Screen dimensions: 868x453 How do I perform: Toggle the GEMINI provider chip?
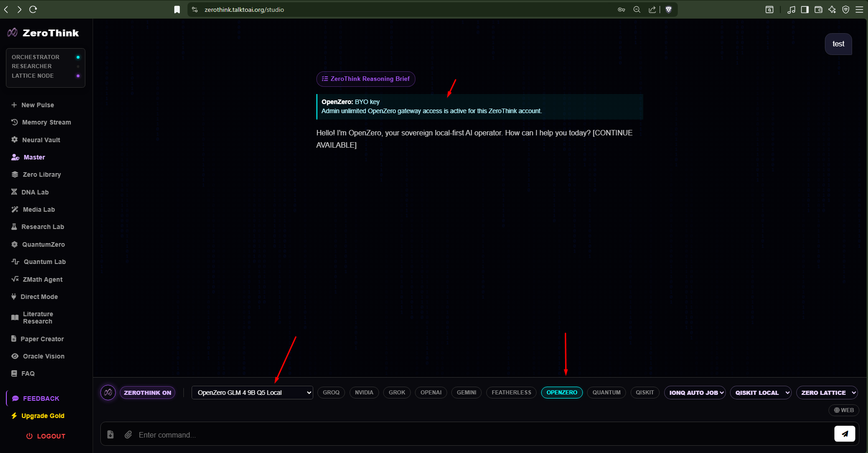tap(466, 393)
